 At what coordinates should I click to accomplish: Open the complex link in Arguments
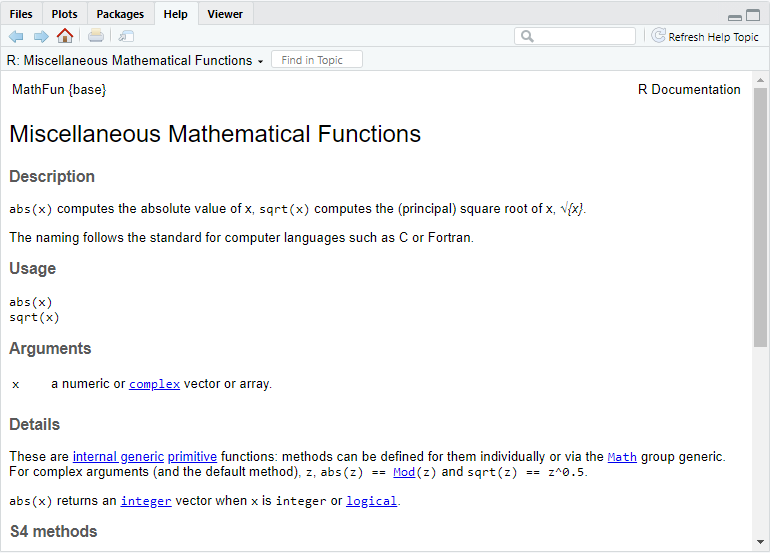(x=154, y=384)
